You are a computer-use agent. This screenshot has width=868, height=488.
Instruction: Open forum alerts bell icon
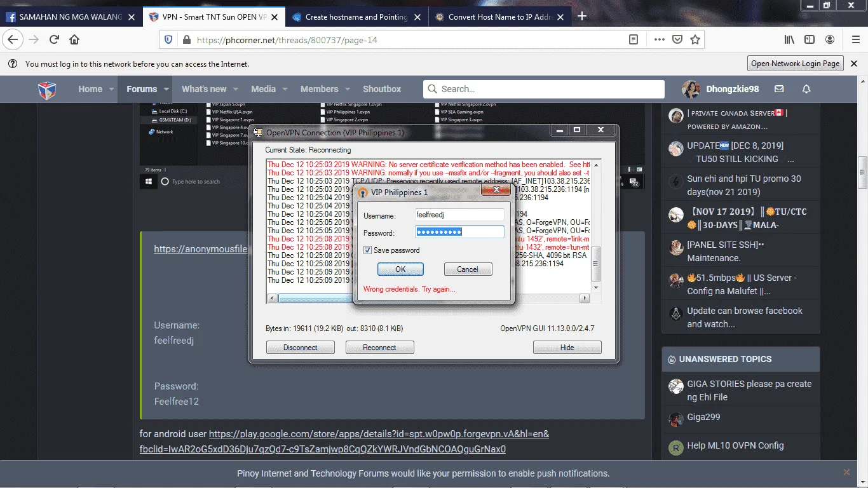point(806,89)
